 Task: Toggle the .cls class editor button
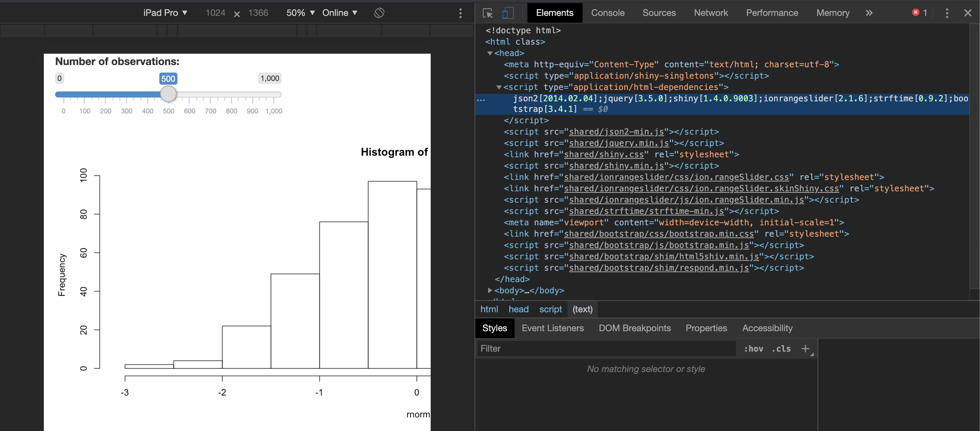[781, 348]
